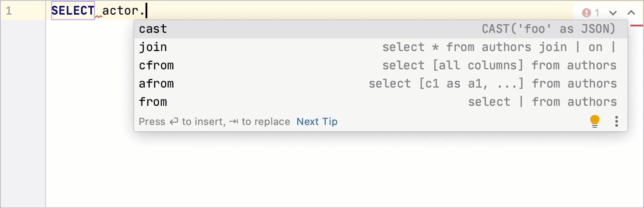This screenshot has height=208, width=644.
Task: Jump to next highlighted error arrow
Action: pos(613,13)
